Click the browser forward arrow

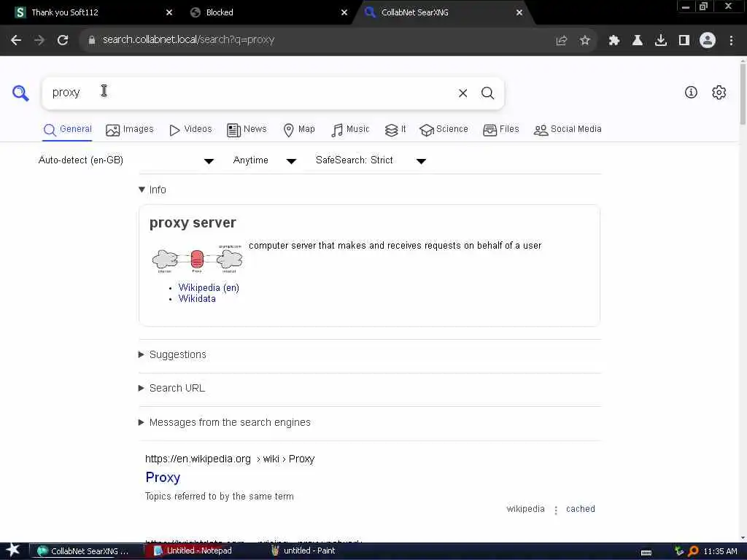click(x=39, y=40)
